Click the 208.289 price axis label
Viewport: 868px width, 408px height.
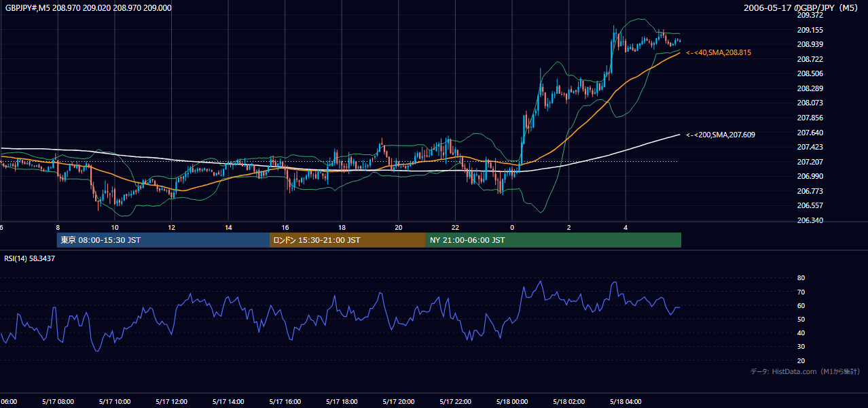[810, 88]
